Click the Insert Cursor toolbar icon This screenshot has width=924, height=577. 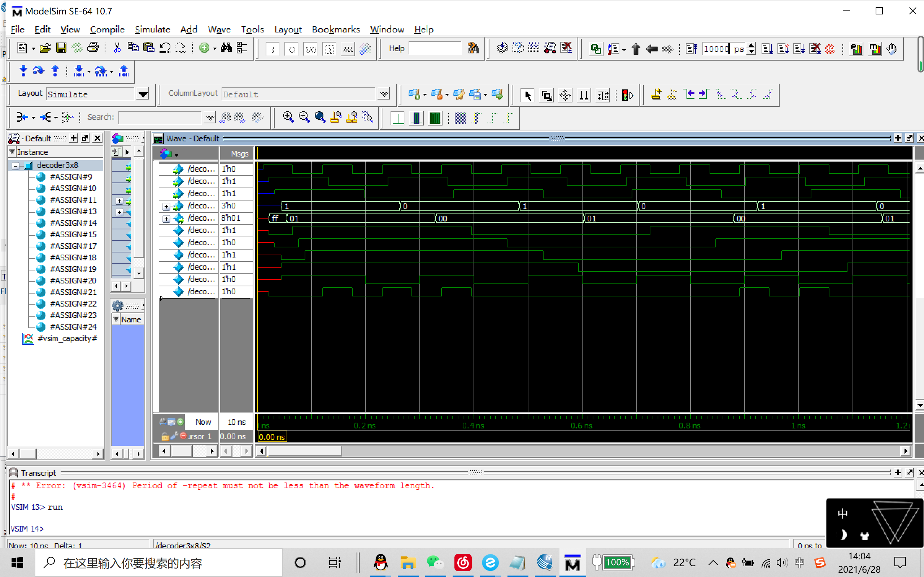click(656, 94)
